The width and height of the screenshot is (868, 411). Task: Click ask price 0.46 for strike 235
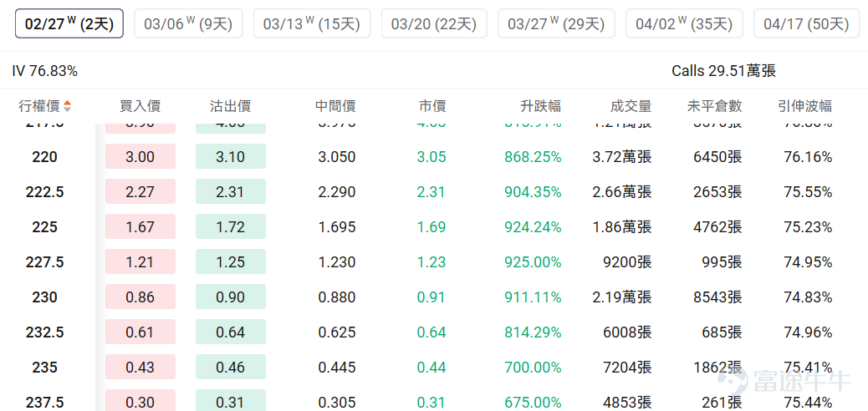[230, 368]
